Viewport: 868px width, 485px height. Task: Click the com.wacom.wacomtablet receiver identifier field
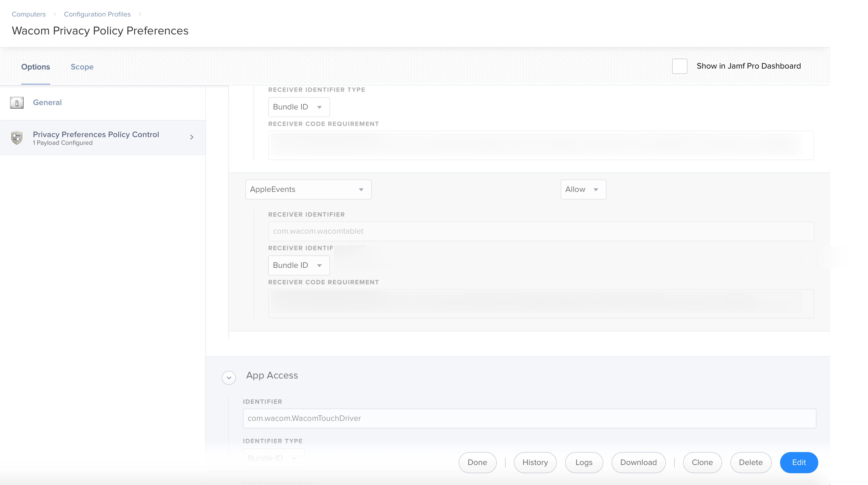pos(541,231)
